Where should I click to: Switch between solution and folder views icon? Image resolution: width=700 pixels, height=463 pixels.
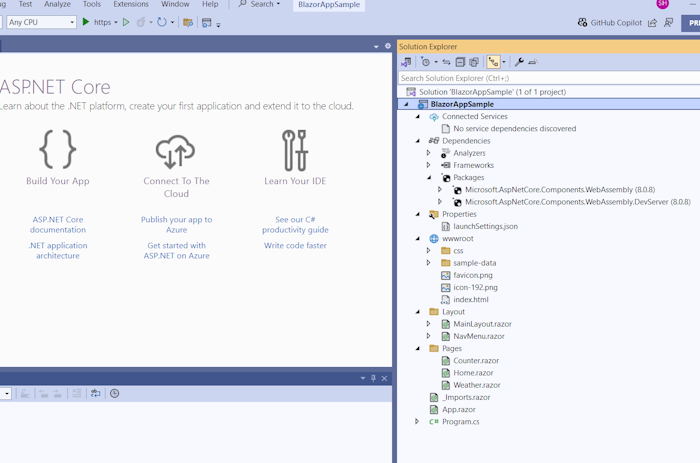[x=406, y=62]
